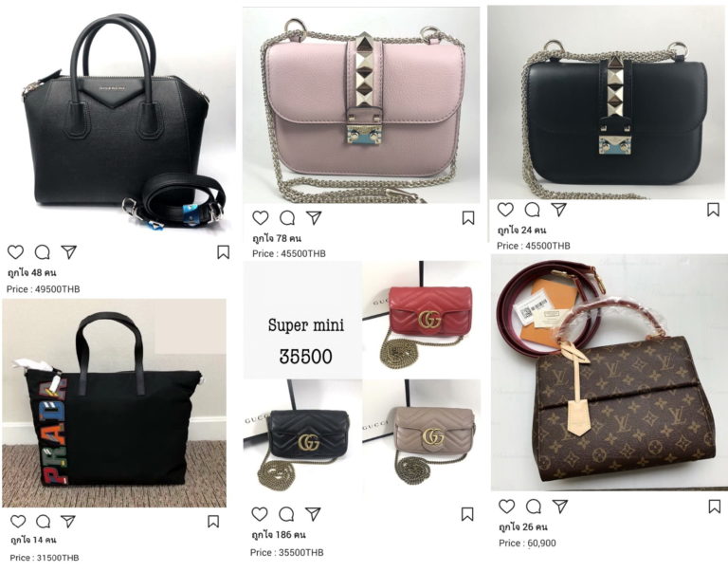The height and width of the screenshot is (572, 728).
Task: Like the black Givenchy bag post
Action: click(x=15, y=252)
